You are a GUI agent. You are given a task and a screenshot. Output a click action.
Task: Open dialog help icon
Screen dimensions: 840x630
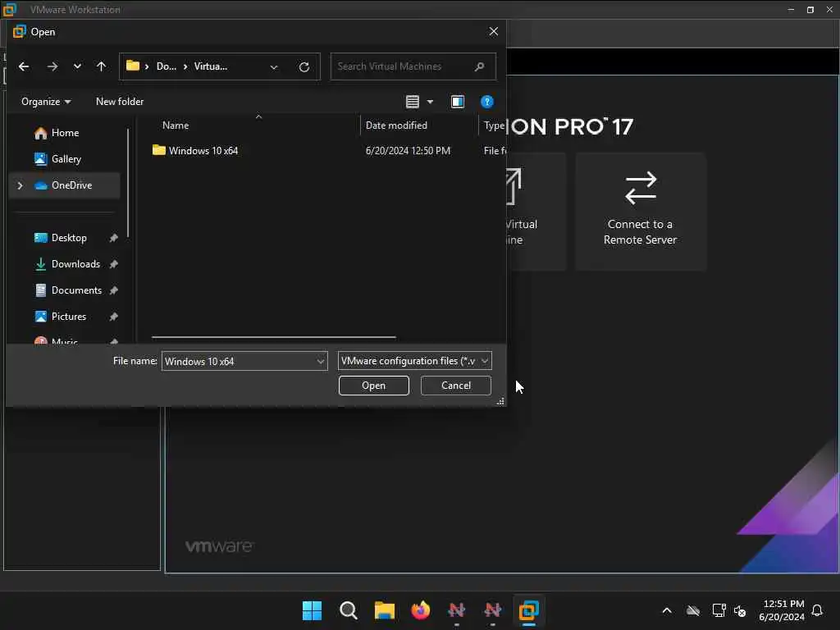pos(487,101)
